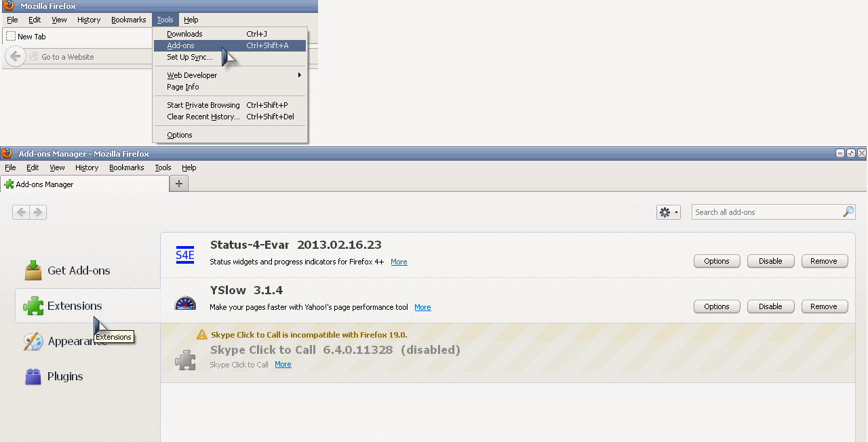Disable the YSlow extension
The width and height of the screenshot is (868, 442).
pos(770,306)
